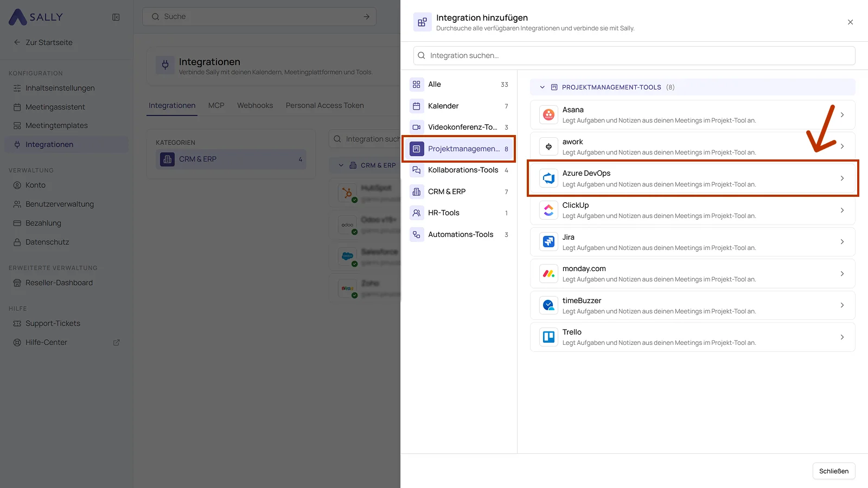Switch to the Webhooks tab
The width and height of the screenshot is (868, 488).
pyautogui.click(x=255, y=106)
